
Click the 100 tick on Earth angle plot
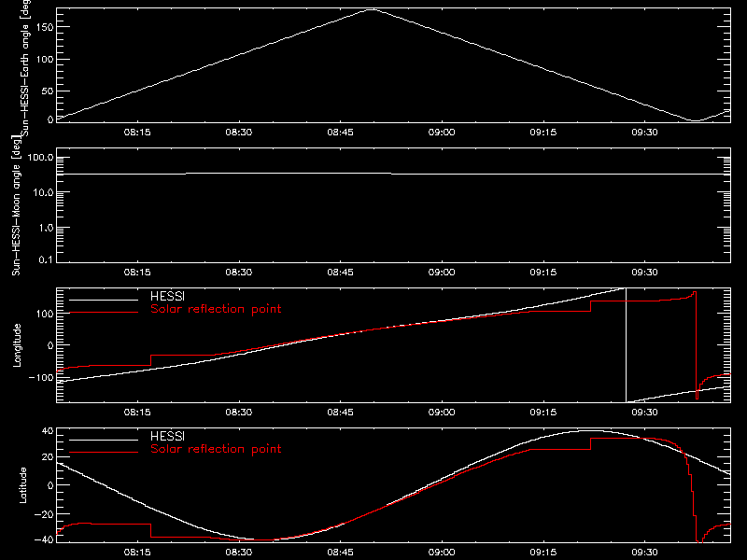(x=45, y=60)
